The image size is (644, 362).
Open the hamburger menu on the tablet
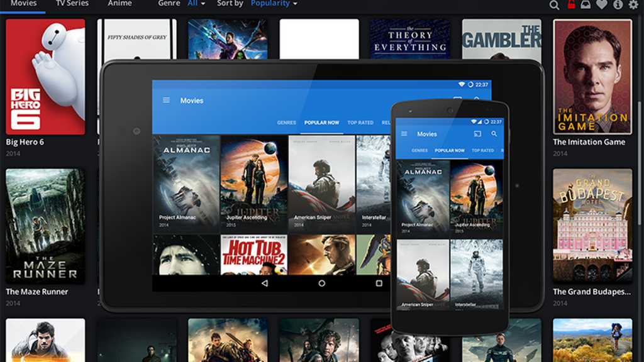pos(166,100)
